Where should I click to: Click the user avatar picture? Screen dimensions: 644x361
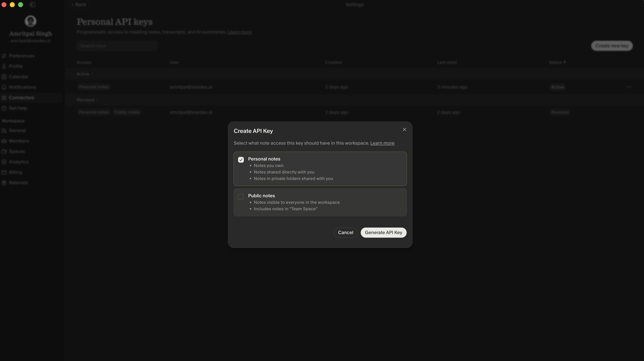[x=30, y=21]
